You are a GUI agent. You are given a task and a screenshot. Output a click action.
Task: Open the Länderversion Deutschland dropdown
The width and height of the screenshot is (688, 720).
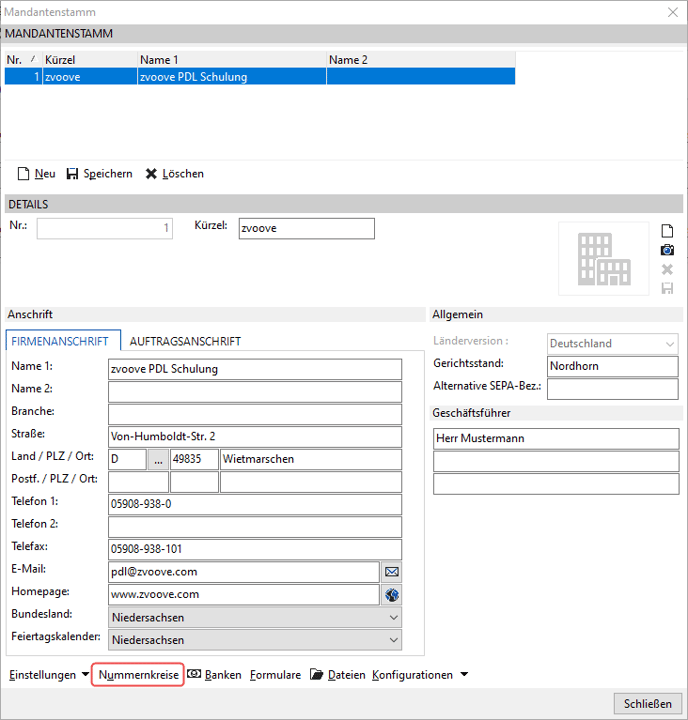click(x=612, y=343)
